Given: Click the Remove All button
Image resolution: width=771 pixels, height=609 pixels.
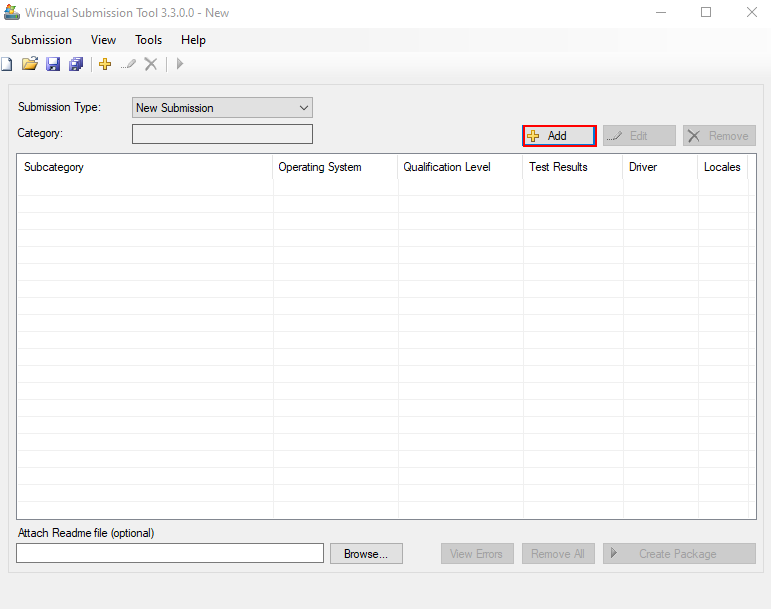Looking at the screenshot, I should [558, 553].
